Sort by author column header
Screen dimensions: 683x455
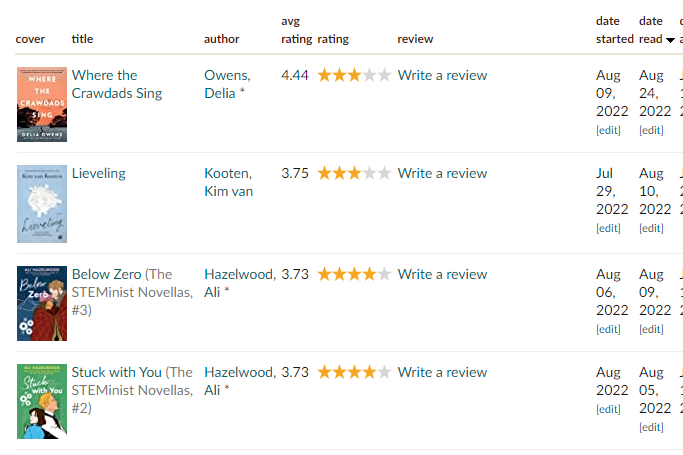221,39
